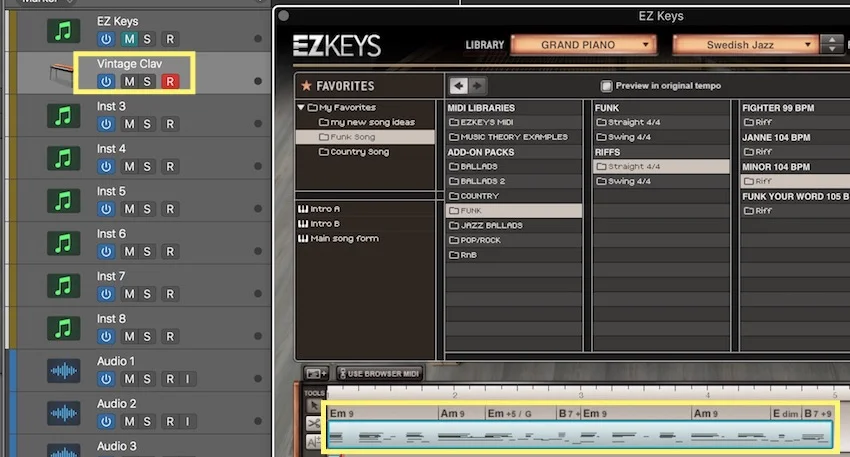This screenshot has height=457, width=850.
Task: Select the Intro B MIDI item
Action: [x=319, y=223]
